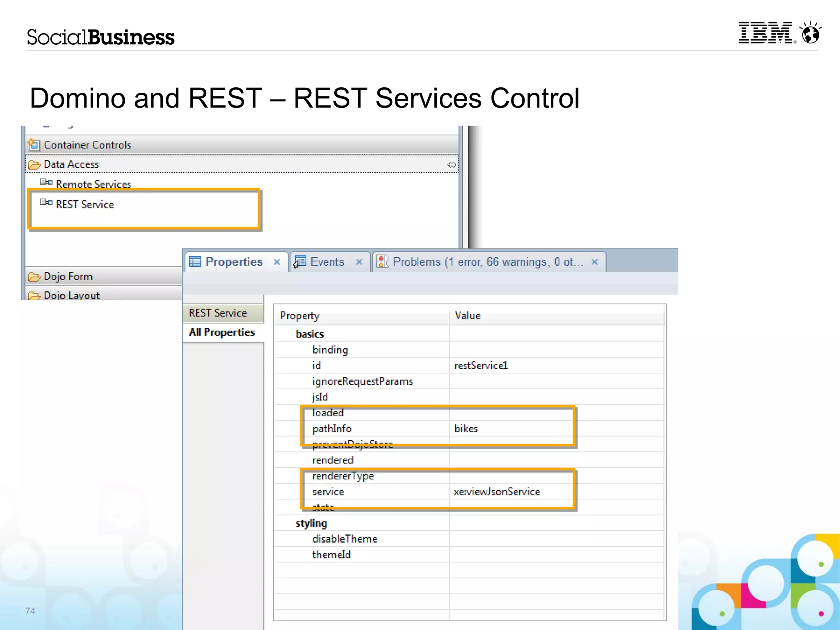Click the pin icon on Data Access row
The height and width of the screenshot is (630, 840).
[x=451, y=164]
